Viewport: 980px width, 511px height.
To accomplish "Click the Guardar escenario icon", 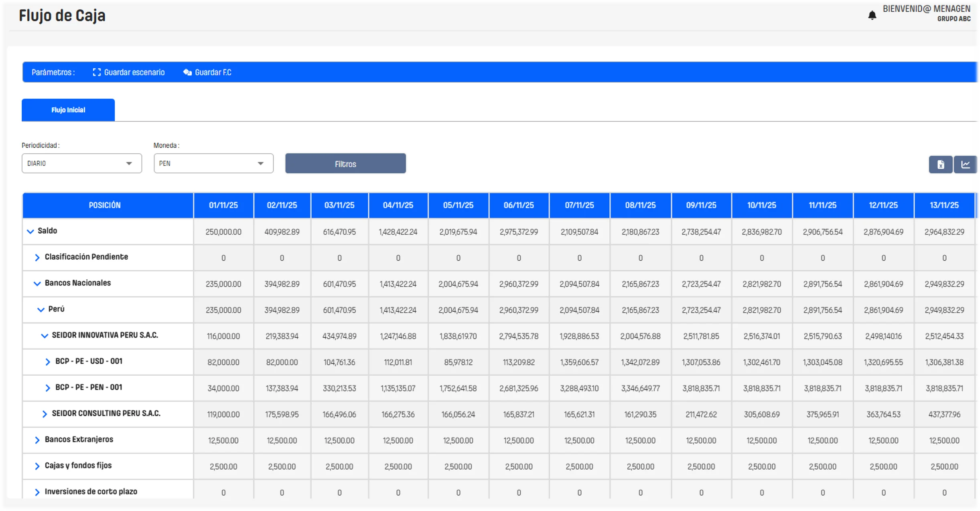I will tap(97, 72).
